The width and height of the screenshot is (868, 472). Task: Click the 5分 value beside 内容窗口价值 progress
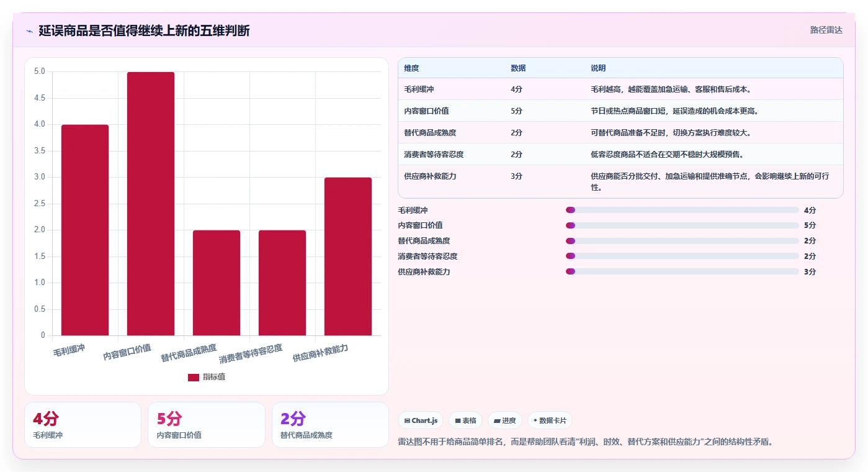810,225
